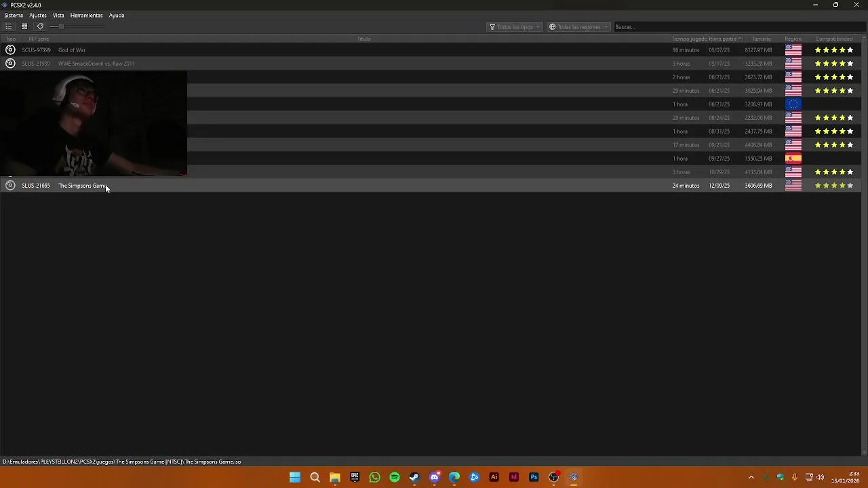The width and height of the screenshot is (868, 488).
Task: Open Adobe Illustrator from taskbar
Action: [x=494, y=477]
